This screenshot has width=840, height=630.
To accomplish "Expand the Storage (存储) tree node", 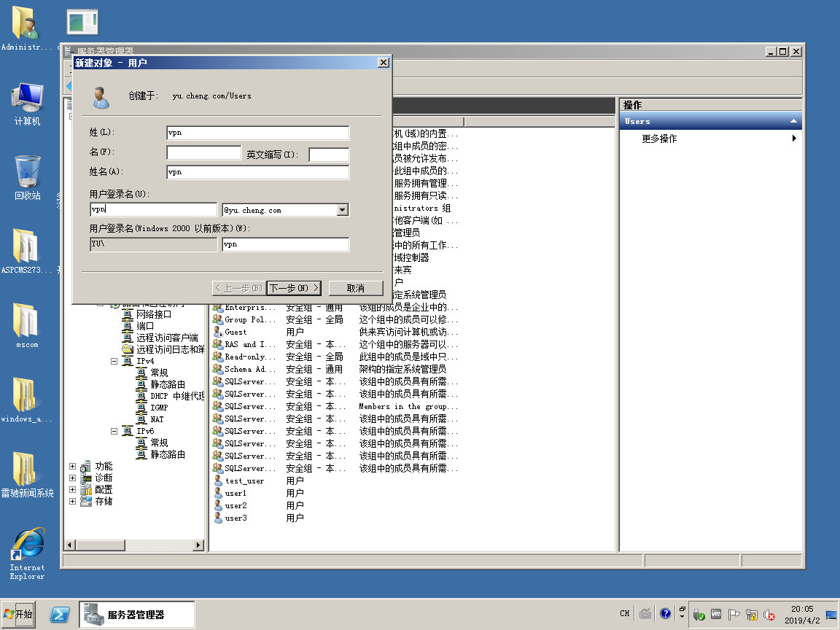I will [72, 501].
